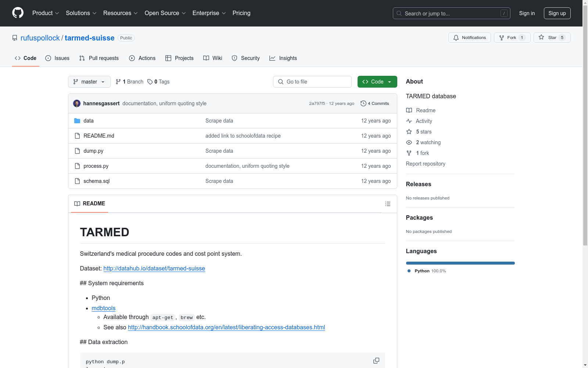Expand the Solutions menu
588x368 pixels.
[81, 13]
